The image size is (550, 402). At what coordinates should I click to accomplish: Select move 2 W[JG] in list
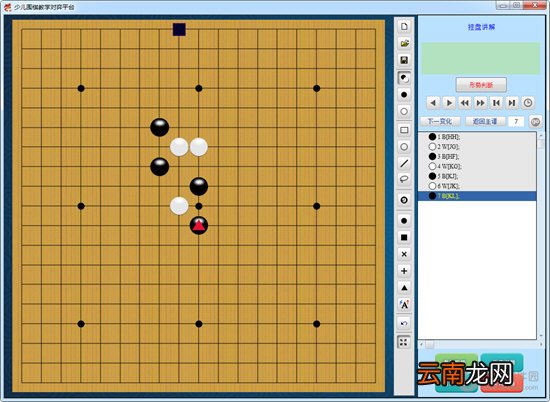pos(477,147)
